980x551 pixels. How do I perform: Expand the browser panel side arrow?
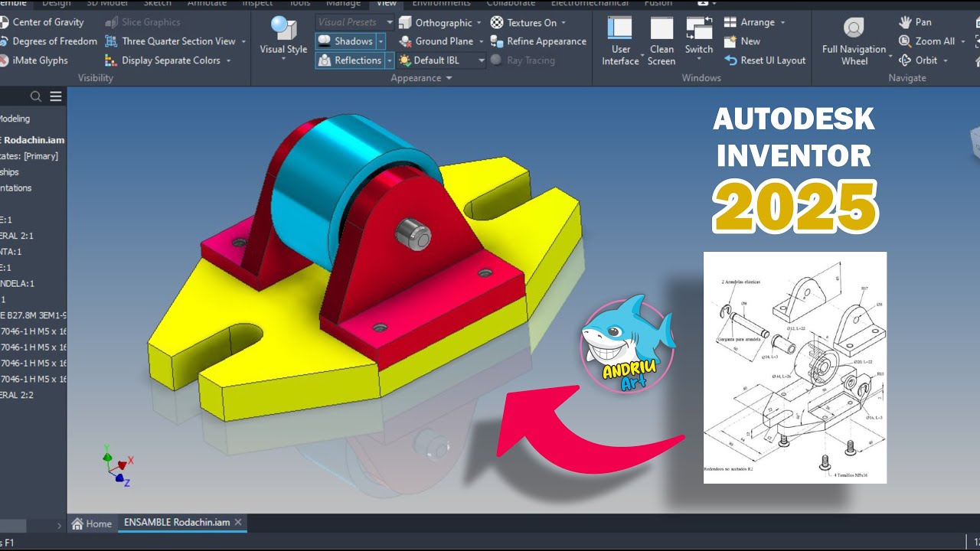pos(60,526)
